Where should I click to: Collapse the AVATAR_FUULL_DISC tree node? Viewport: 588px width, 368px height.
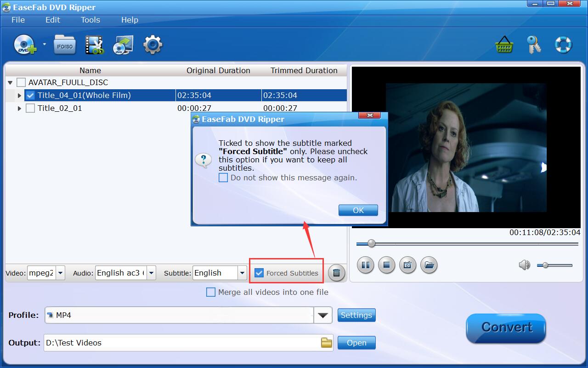10,83
